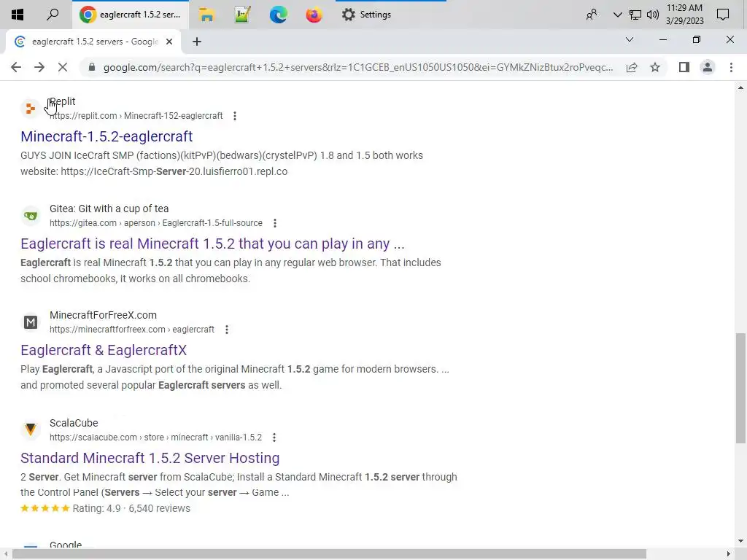
Task: Open options for the Replit result
Action: tap(235, 116)
